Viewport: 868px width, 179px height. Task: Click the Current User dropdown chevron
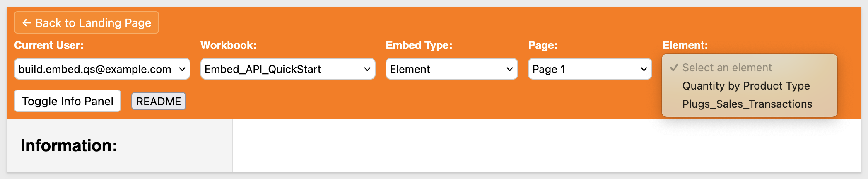182,69
